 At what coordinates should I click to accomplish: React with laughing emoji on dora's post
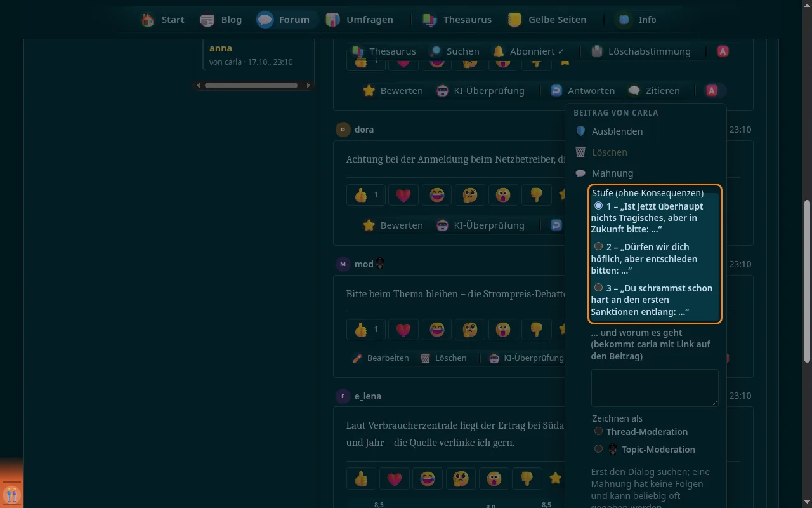tap(436, 195)
